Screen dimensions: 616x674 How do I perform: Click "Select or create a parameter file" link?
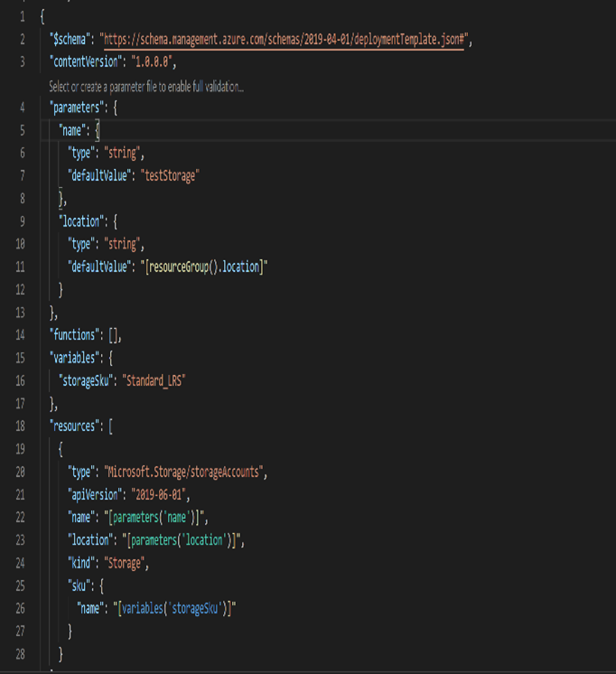(x=146, y=86)
